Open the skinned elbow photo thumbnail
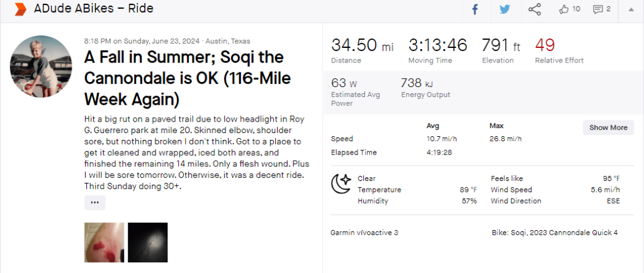Screen dimensions: 644x273 point(104,242)
